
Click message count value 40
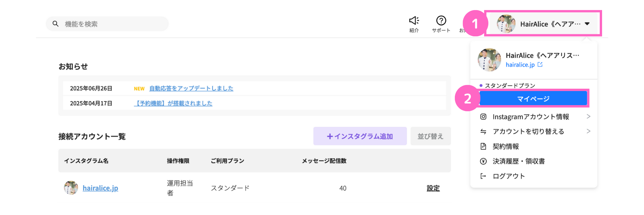(343, 188)
